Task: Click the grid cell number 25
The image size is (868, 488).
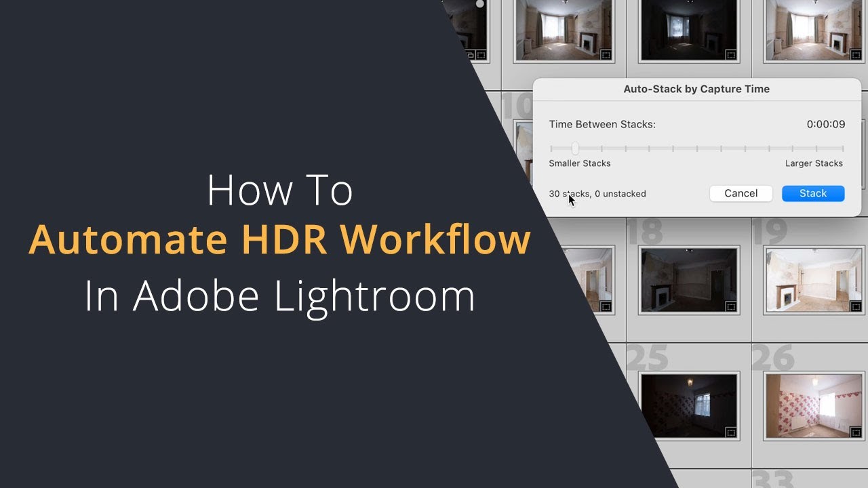Action: pos(647,357)
